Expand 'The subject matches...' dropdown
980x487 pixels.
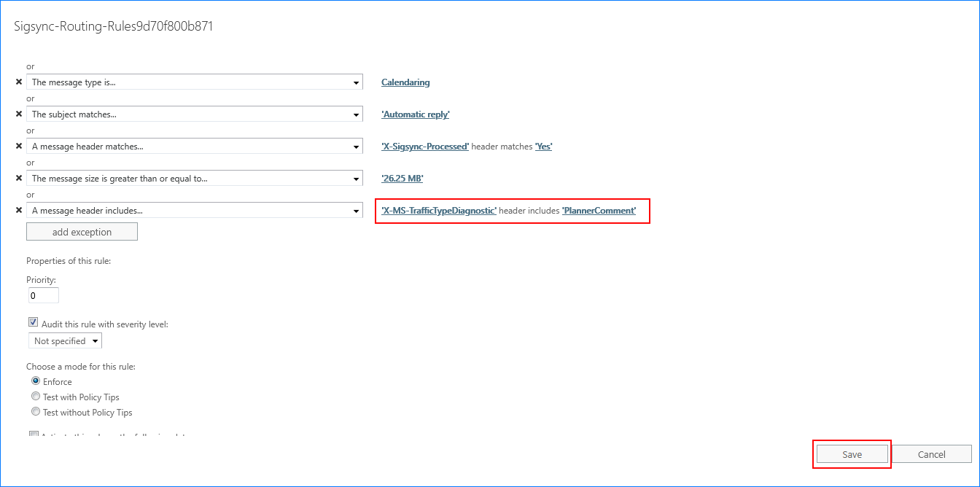click(x=194, y=114)
